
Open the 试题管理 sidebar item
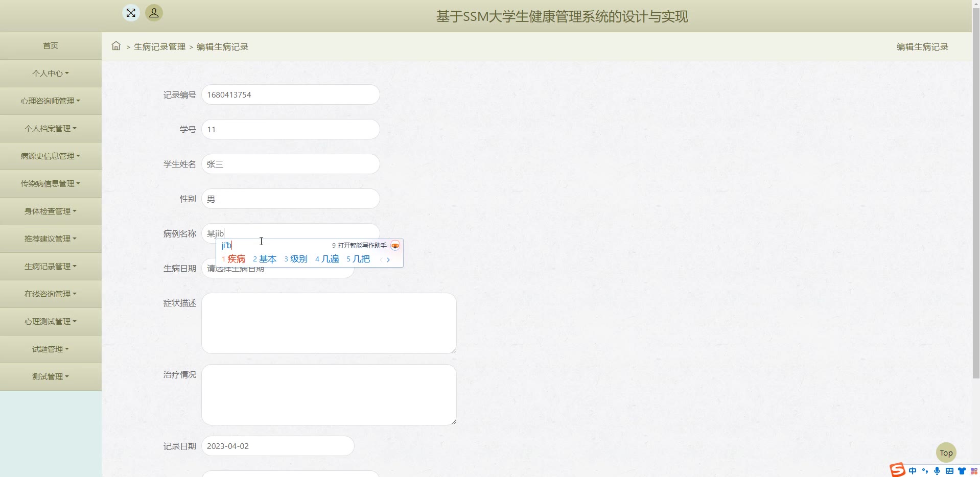coord(51,349)
